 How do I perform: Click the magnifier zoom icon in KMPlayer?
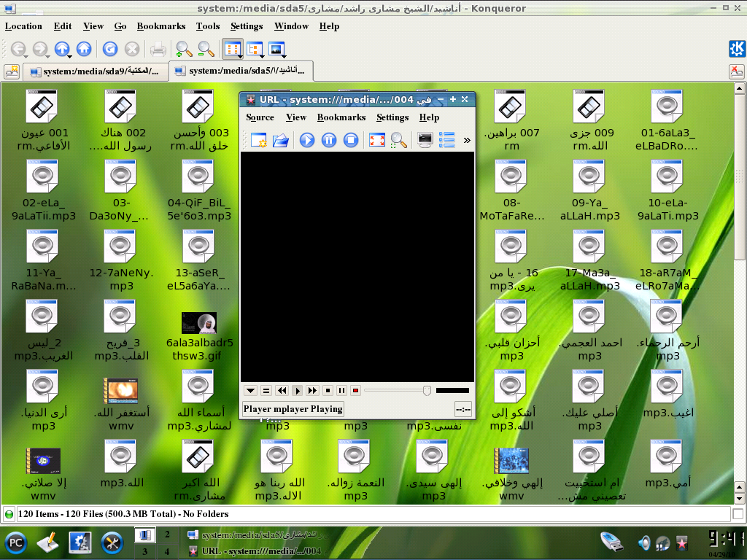(399, 140)
